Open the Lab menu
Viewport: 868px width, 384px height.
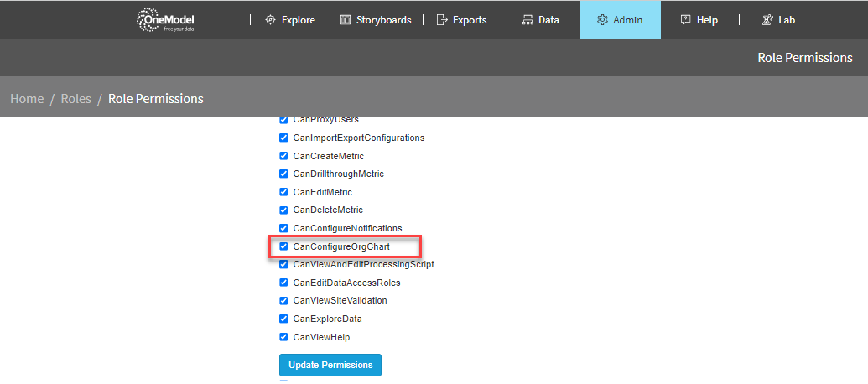click(x=778, y=20)
